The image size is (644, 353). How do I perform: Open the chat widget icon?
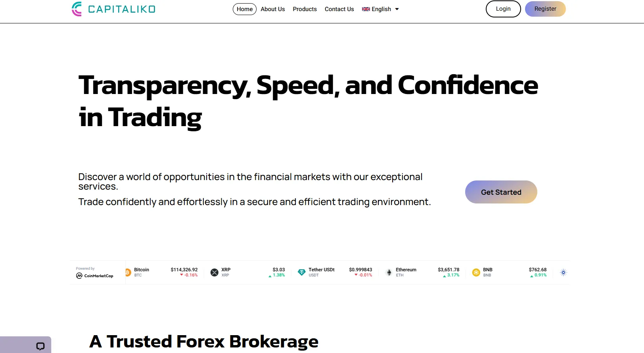[x=40, y=346]
